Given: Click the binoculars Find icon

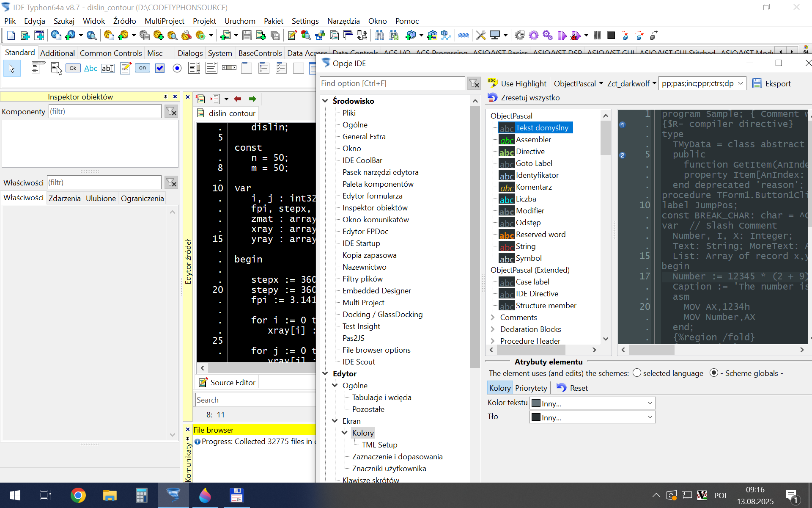Looking at the screenshot, I should [379, 36].
